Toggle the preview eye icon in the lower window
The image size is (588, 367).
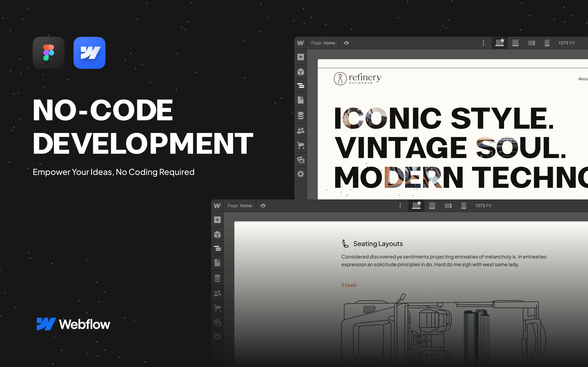(263, 206)
